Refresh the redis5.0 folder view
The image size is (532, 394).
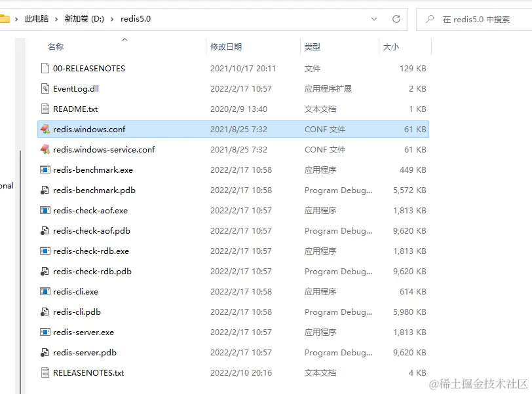396,19
